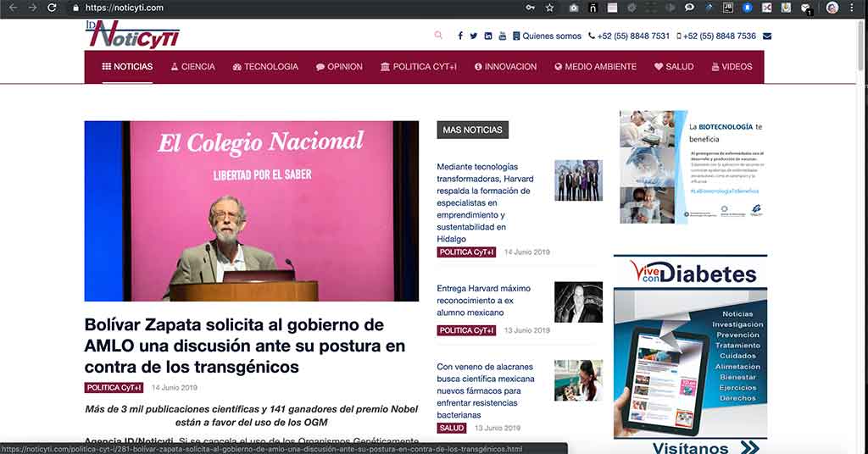Click the ID NotiCyTI site logo
The height and width of the screenshot is (454, 868).
pos(132,34)
